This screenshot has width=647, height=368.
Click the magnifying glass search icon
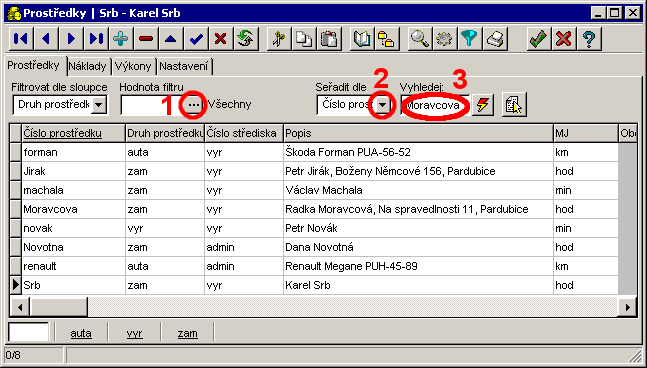(420, 39)
